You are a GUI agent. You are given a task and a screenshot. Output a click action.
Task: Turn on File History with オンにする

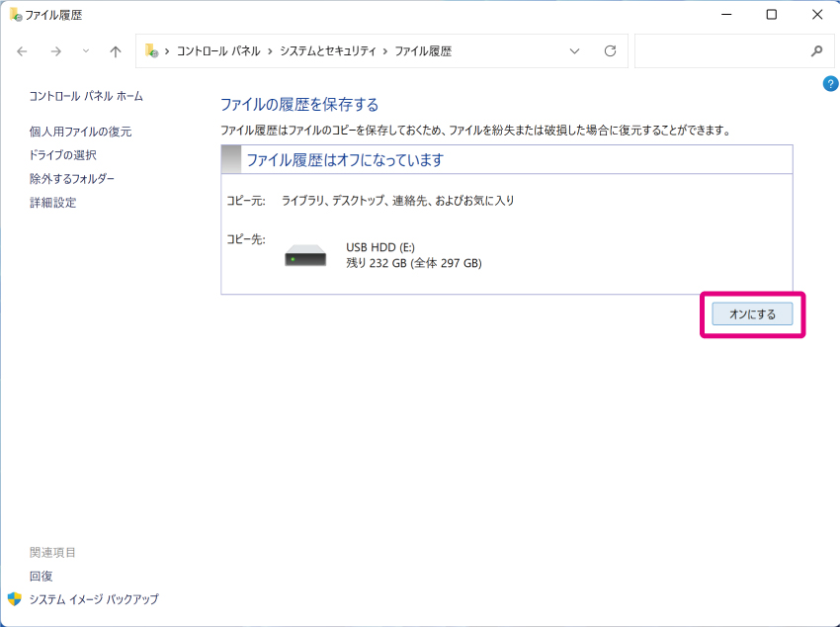[x=752, y=313]
